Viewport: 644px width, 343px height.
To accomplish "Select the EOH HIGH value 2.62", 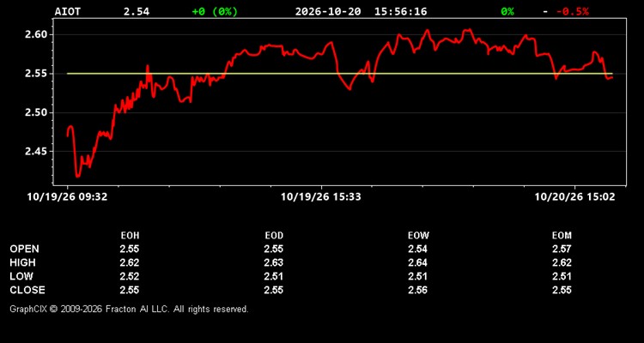I will pos(130,262).
